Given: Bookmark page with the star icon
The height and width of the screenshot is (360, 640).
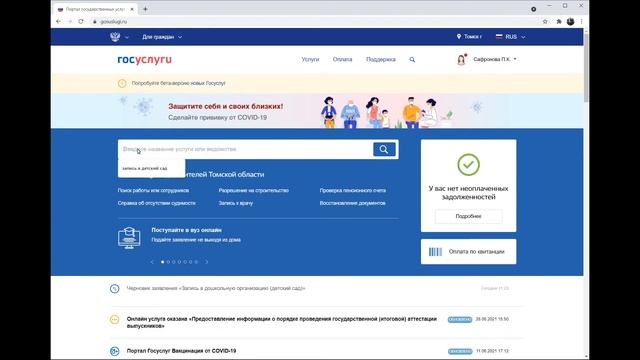Looking at the screenshot, I should [545, 22].
